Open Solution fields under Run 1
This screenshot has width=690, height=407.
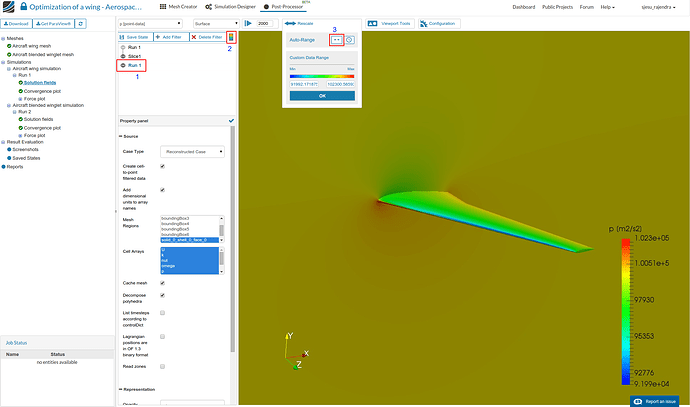(x=40, y=83)
